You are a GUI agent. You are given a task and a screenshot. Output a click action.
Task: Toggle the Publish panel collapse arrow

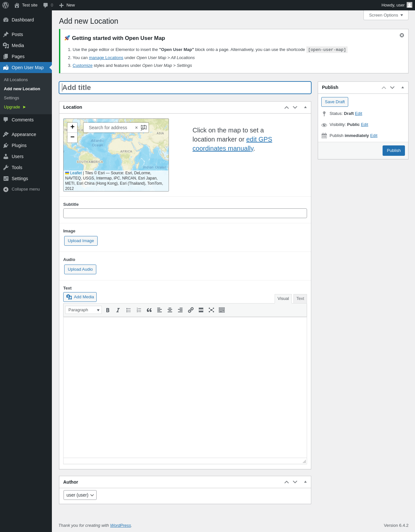coord(402,88)
